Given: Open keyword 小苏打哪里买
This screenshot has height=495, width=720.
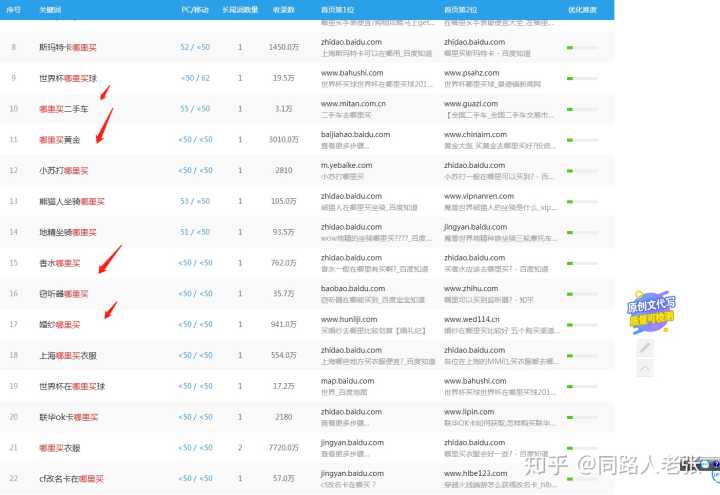Looking at the screenshot, I should point(63,170).
